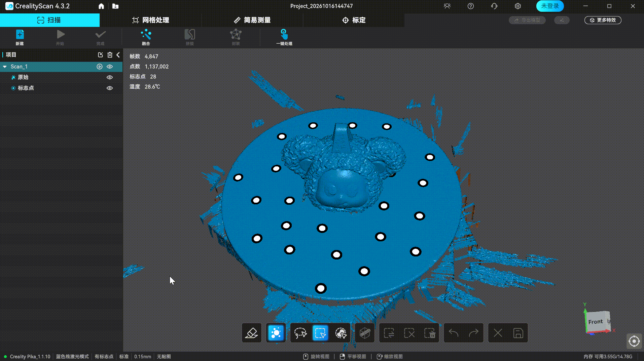Click the delete trash icon in project panel
The width and height of the screenshot is (644, 361).
tap(110, 55)
